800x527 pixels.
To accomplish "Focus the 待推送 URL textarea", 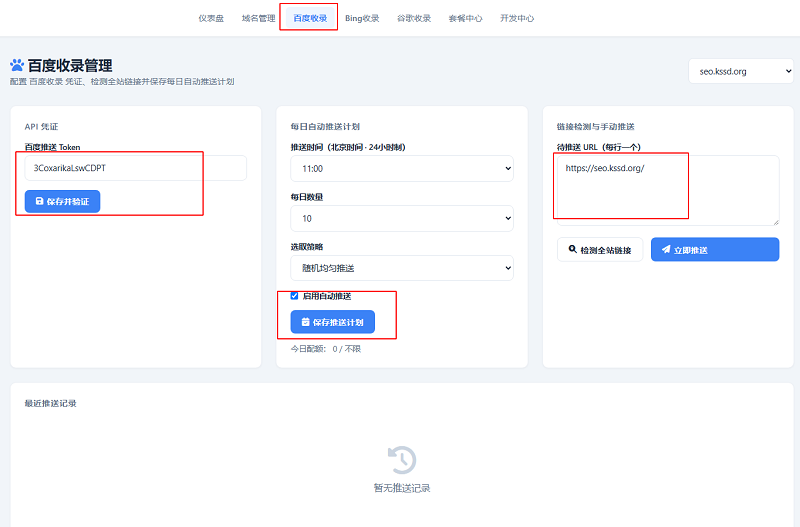I will click(668, 190).
